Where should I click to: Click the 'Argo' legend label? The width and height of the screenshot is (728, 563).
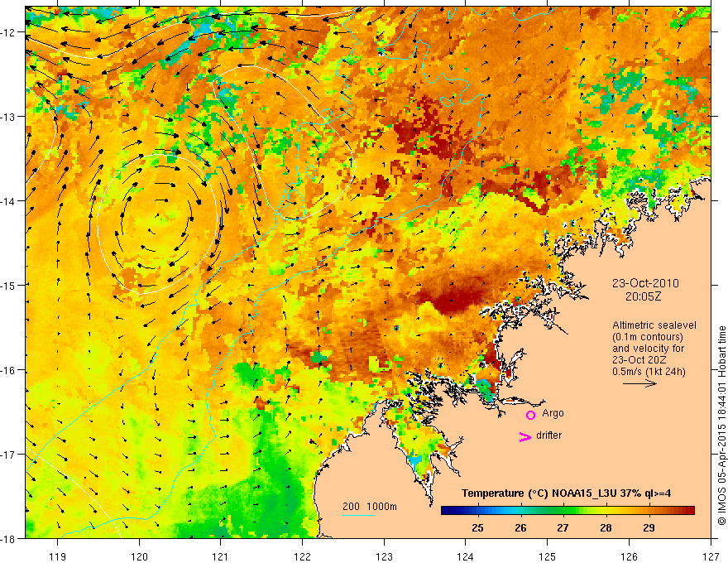553,413
